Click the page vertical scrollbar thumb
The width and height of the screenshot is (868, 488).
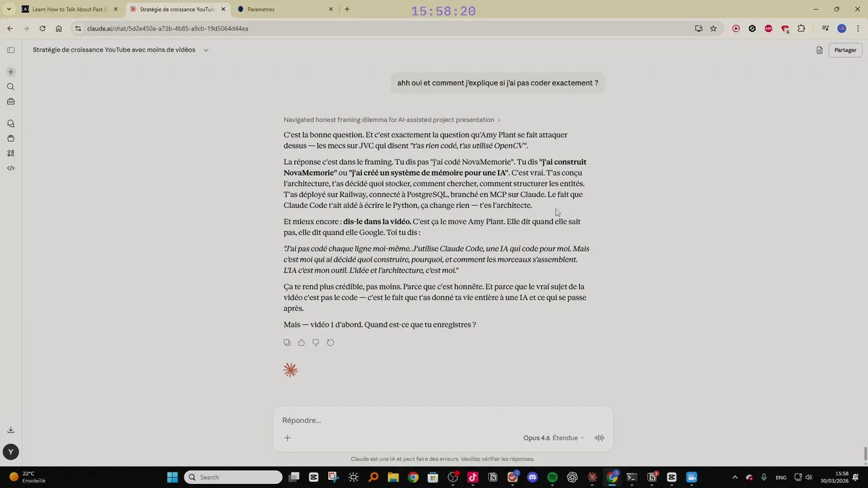(865, 453)
